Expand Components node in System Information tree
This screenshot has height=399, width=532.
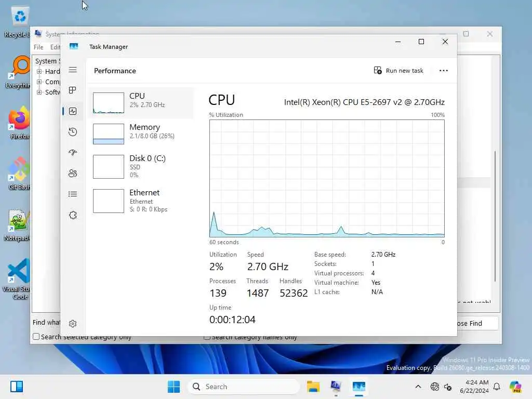tap(39, 82)
